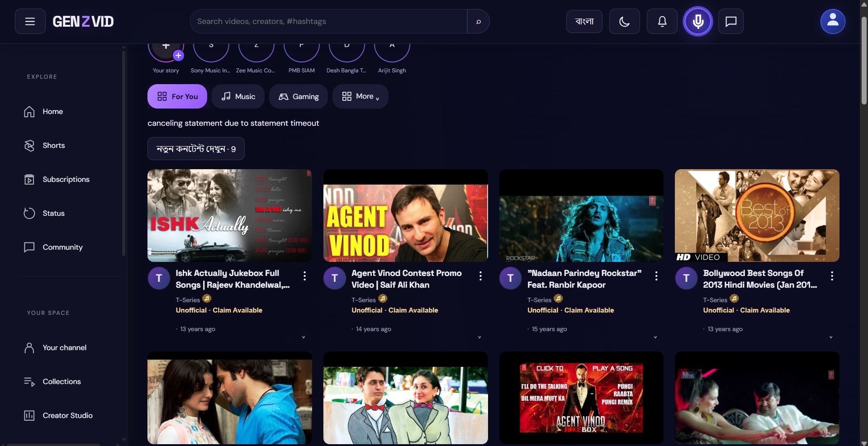The image size is (868, 446).
Task: Expand details under Nadaan Parindey video
Action: click(655, 337)
